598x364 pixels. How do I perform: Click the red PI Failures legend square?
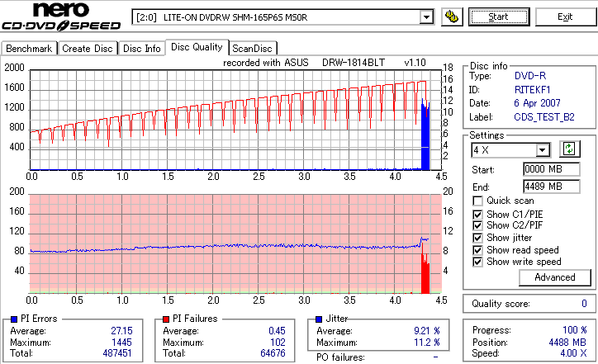click(166, 319)
